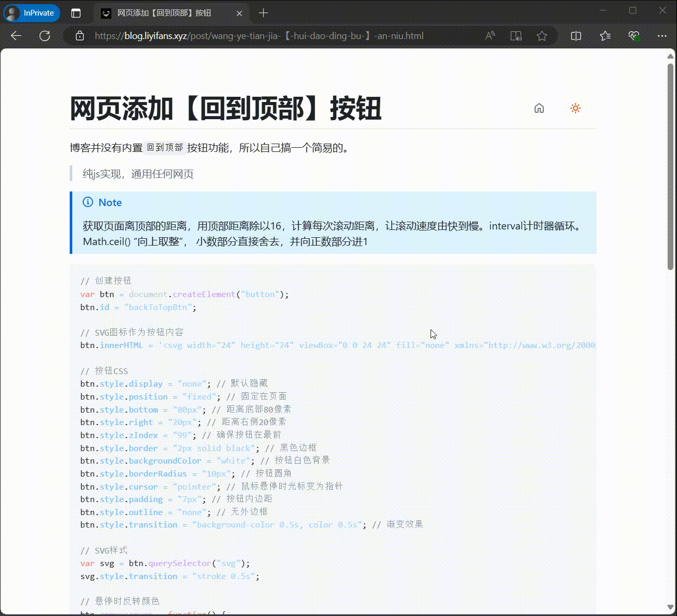Go back using the browser back arrow
This screenshot has width=677, height=616.
pos(16,36)
